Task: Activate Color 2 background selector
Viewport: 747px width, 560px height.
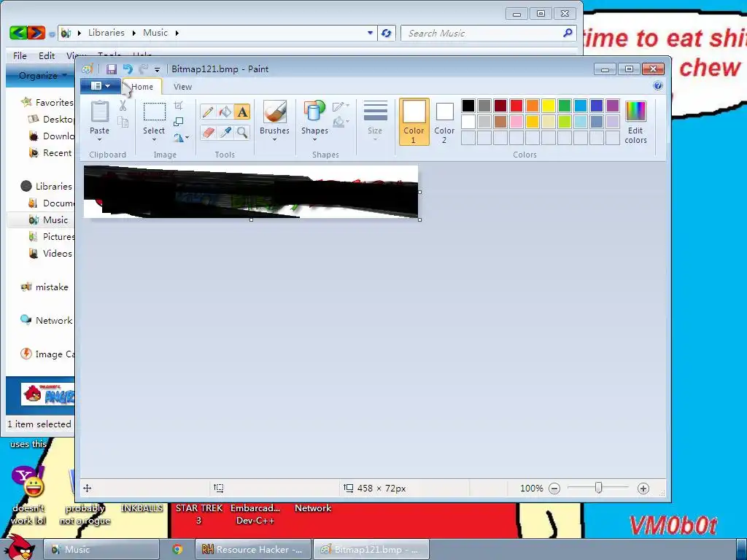Action: click(x=444, y=122)
